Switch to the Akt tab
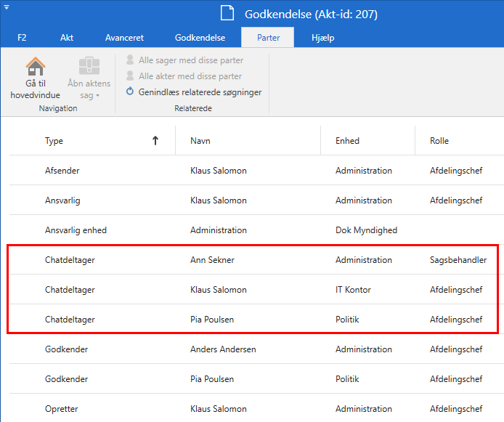The width and height of the screenshot is (504, 422). (67, 38)
